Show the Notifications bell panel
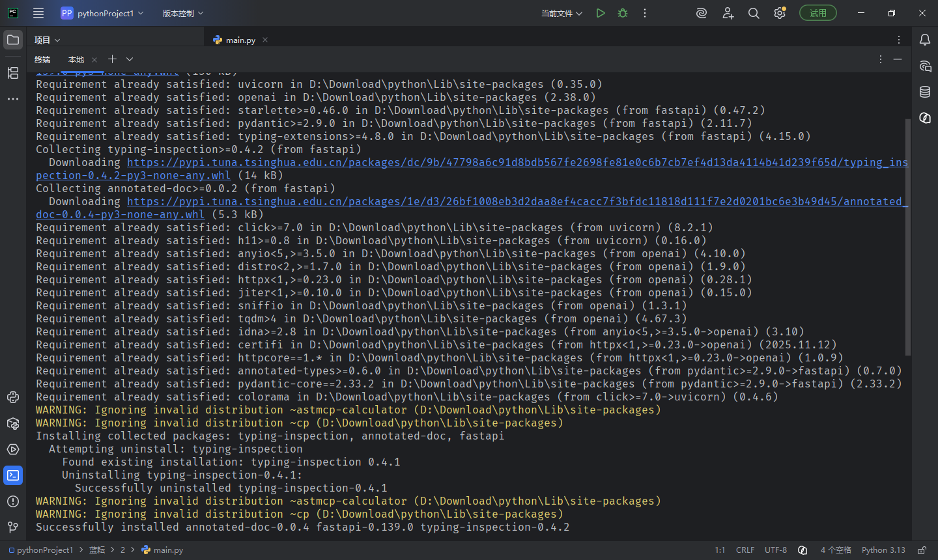This screenshot has width=938, height=560. click(x=925, y=40)
